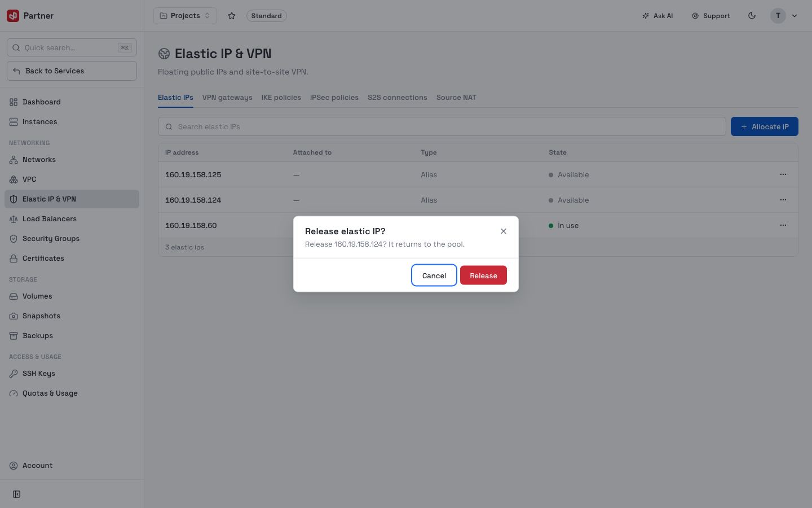The width and height of the screenshot is (812, 508).
Task: Switch to Source NAT tab
Action: coord(456,98)
